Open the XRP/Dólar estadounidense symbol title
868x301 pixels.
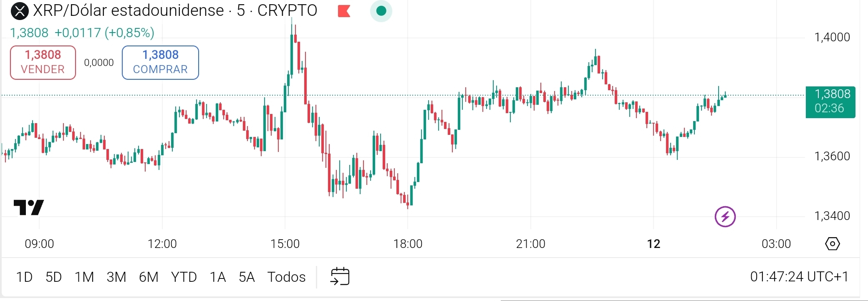(x=129, y=10)
